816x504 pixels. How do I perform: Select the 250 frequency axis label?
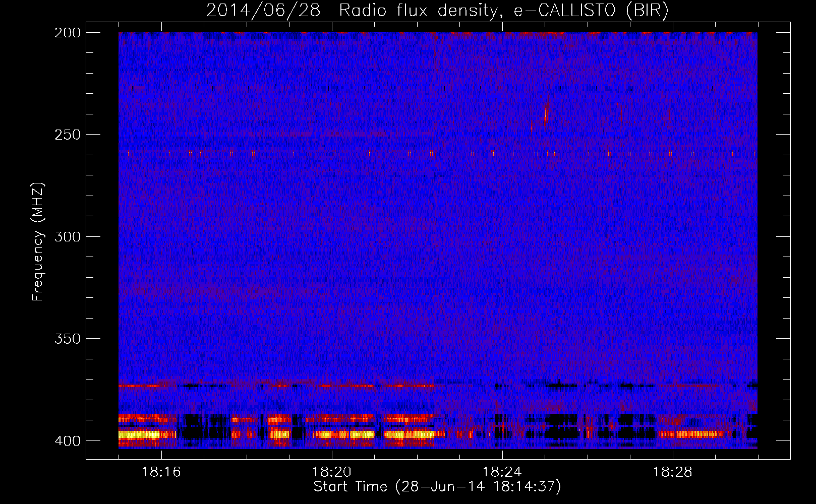click(x=67, y=135)
